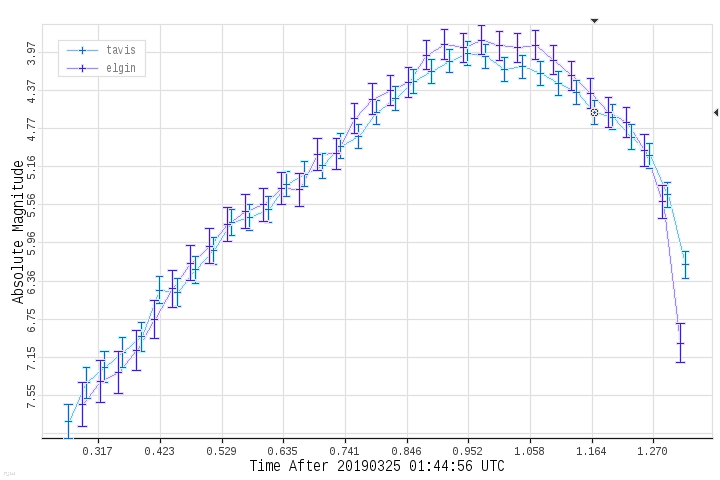The image size is (720, 480).
Task: Select tavis's first data point below 7.55
Action: click(68, 421)
